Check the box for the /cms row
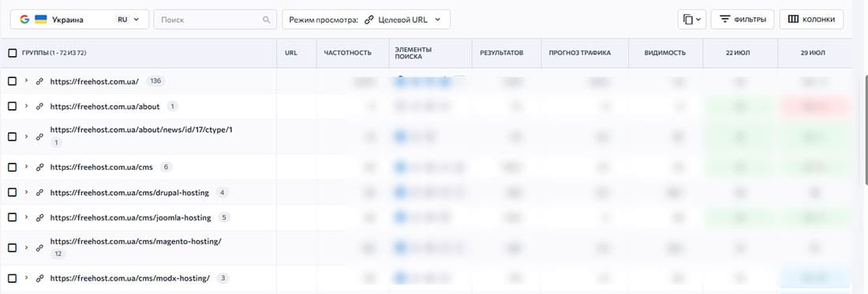Screen dimensions: 868x294 [x=12, y=167]
